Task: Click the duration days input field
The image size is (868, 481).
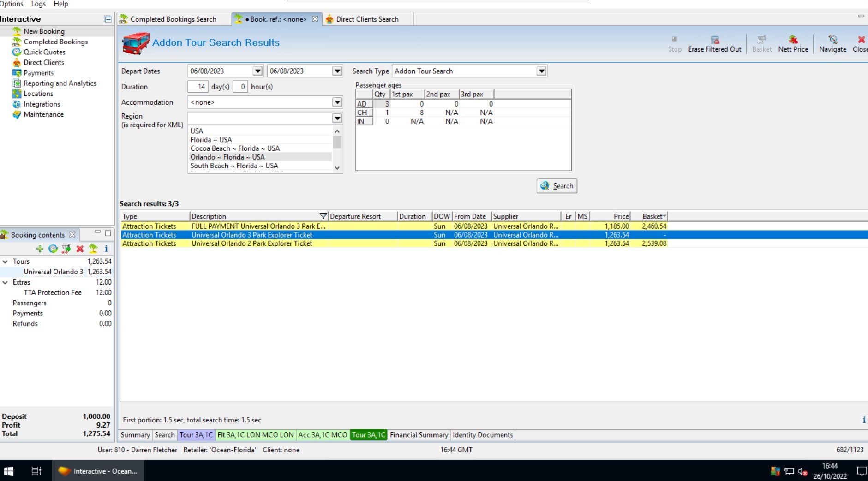Action: [198, 87]
